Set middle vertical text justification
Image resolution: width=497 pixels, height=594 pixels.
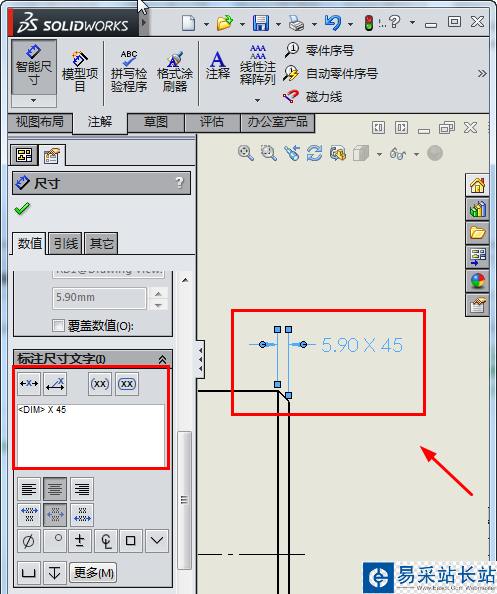[55, 514]
